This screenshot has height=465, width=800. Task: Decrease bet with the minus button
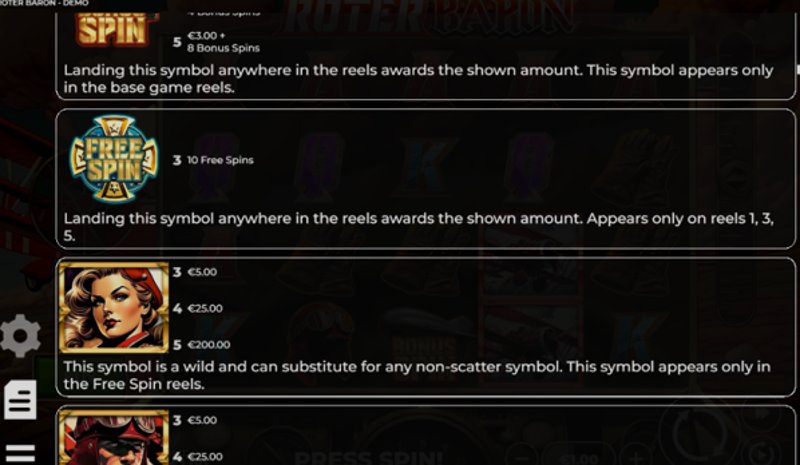pos(523,455)
